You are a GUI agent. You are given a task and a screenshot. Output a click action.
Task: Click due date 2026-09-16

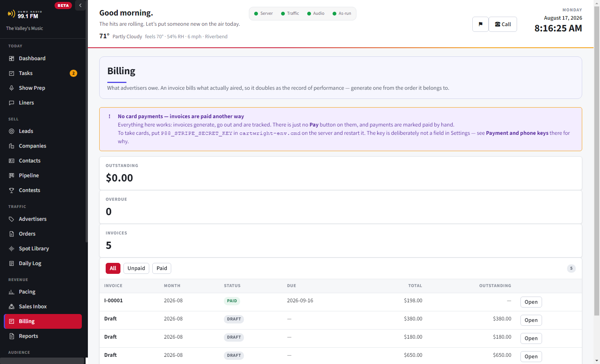(300, 300)
